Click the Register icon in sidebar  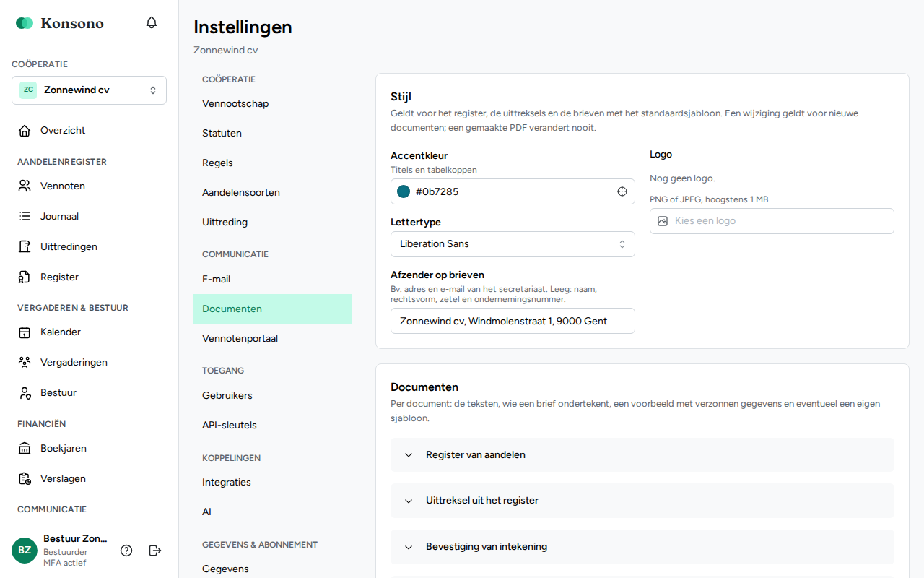[x=25, y=277]
